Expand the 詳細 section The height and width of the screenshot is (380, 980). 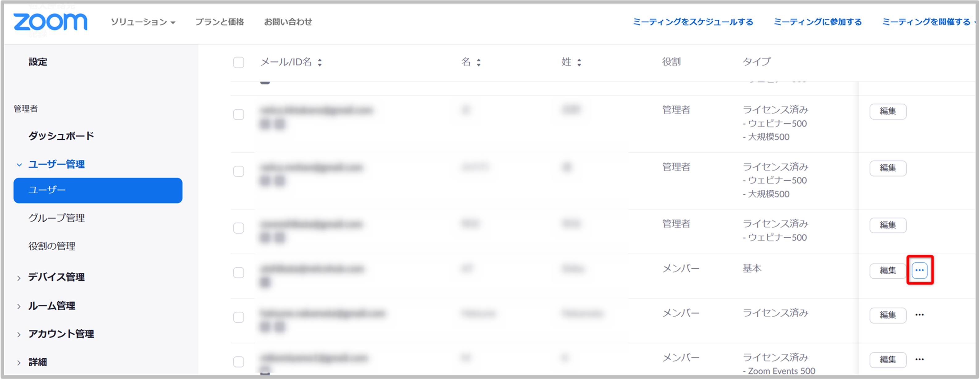(38, 362)
